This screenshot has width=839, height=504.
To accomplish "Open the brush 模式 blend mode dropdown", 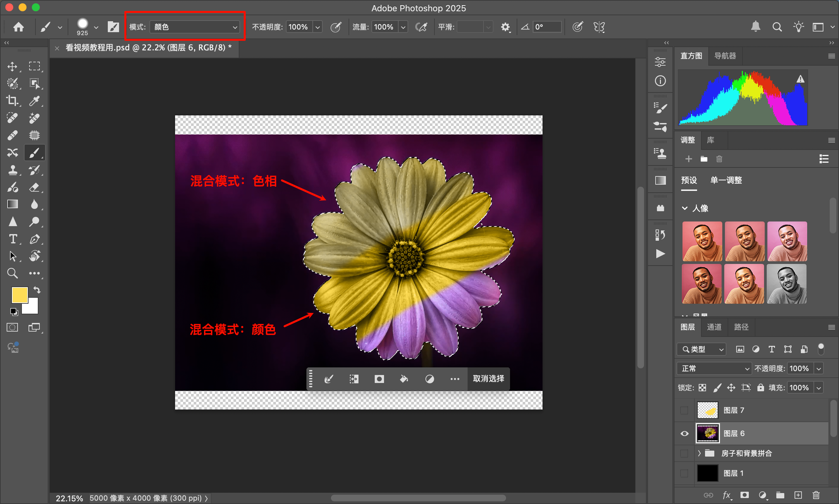I will [x=195, y=27].
